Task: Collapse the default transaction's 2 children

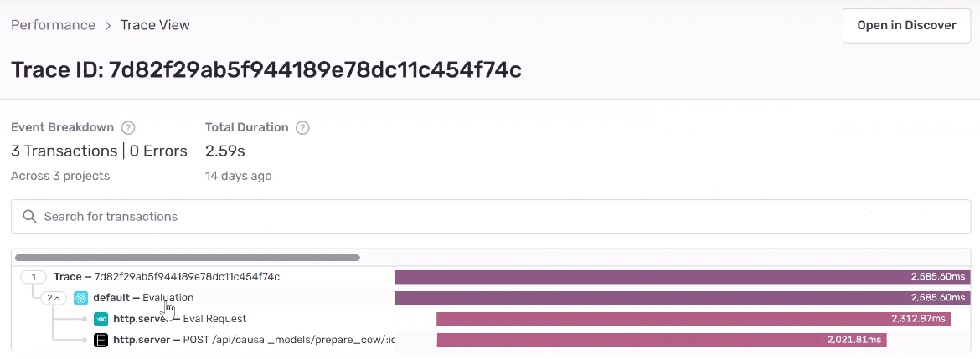Action: (54, 298)
